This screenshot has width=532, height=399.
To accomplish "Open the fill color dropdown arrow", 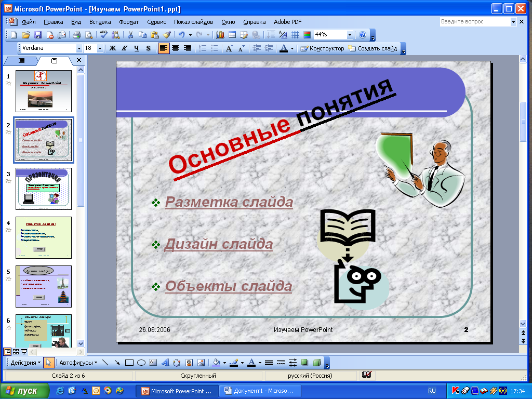I will tap(224, 363).
